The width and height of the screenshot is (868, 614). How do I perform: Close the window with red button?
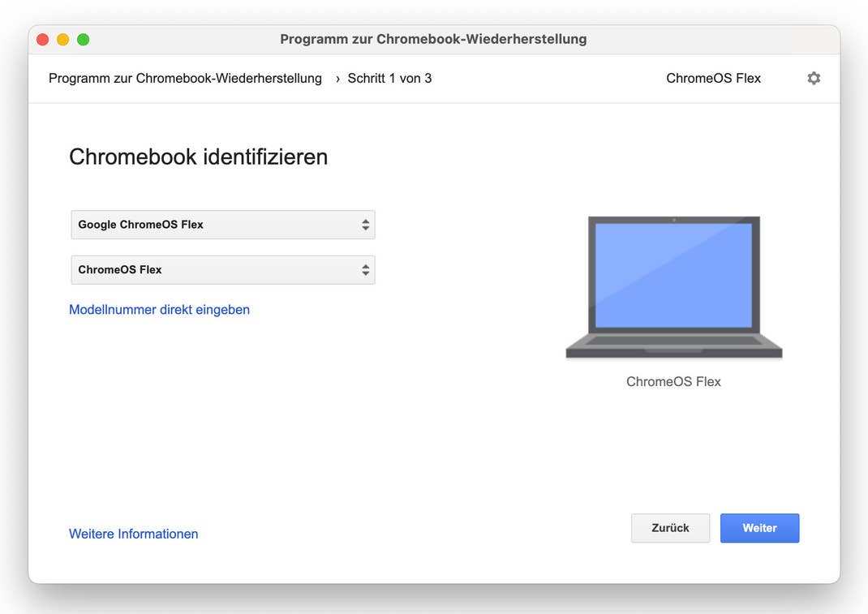coord(43,39)
